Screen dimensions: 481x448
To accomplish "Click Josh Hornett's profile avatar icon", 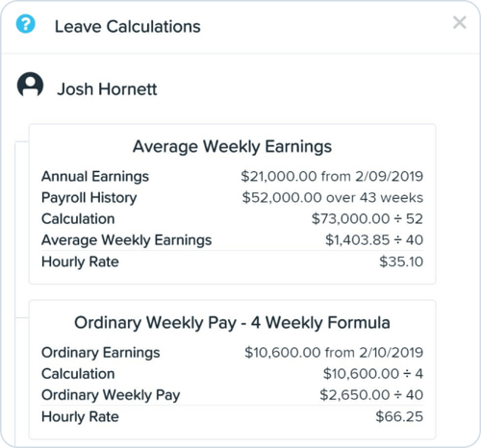I will pos(30,85).
